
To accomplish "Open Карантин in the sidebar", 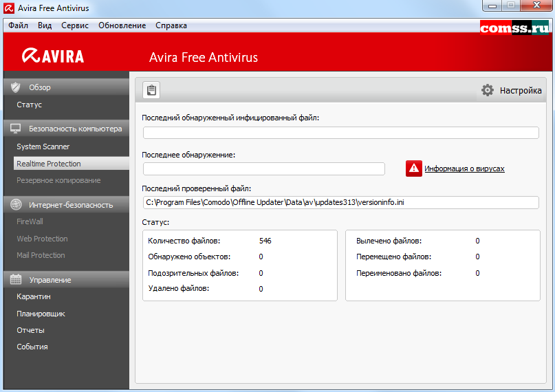I will 34,296.
